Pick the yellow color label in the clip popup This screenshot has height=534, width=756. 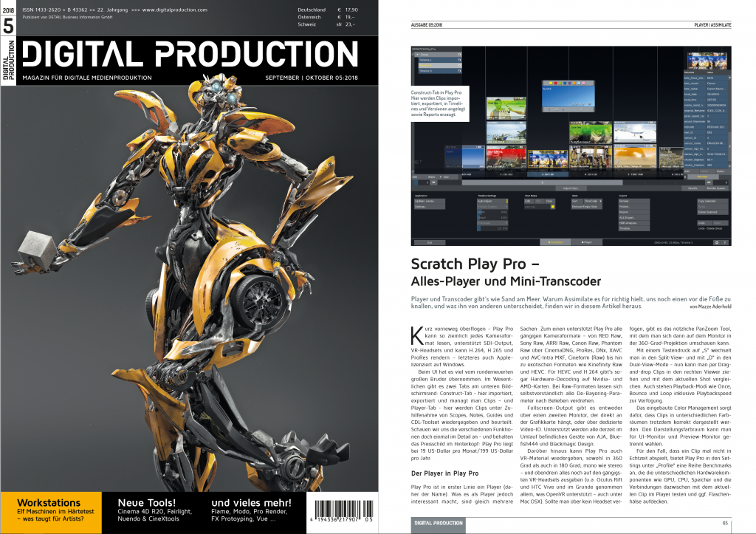551,83
